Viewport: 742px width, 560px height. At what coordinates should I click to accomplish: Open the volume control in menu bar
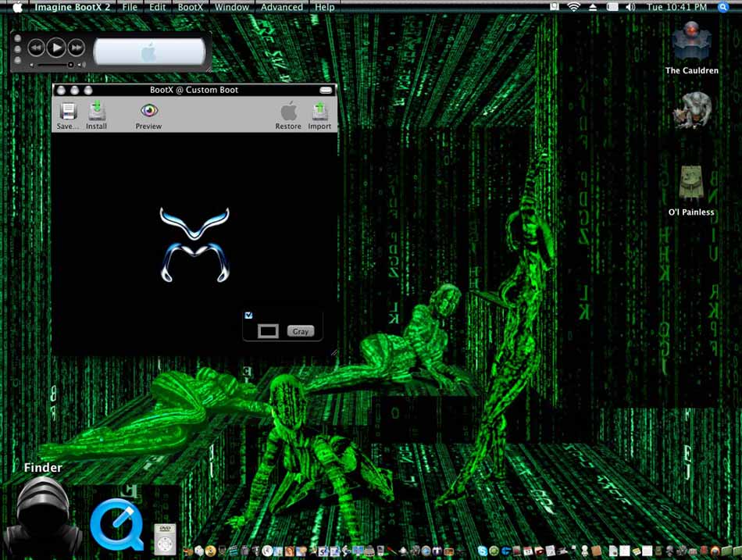tap(630, 6)
